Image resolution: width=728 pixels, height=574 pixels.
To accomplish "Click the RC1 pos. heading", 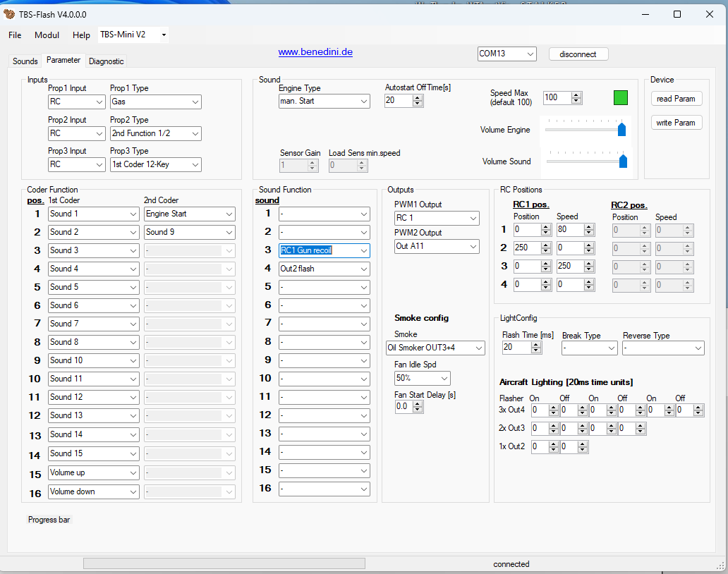I will point(531,204).
